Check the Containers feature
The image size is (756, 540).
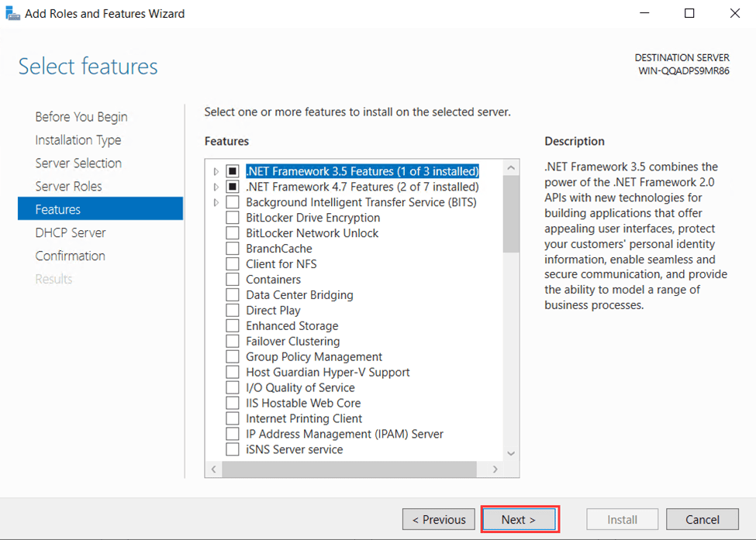(231, 280)
